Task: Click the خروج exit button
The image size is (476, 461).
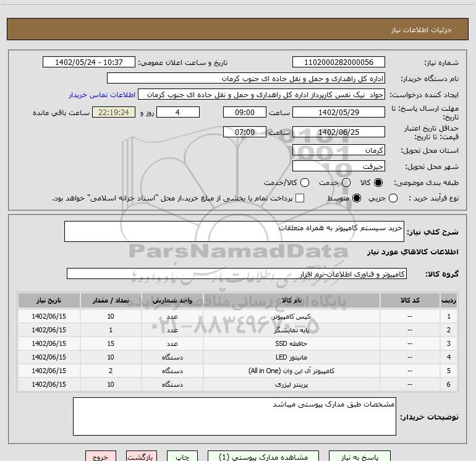Action: click(x=101, y=457)
